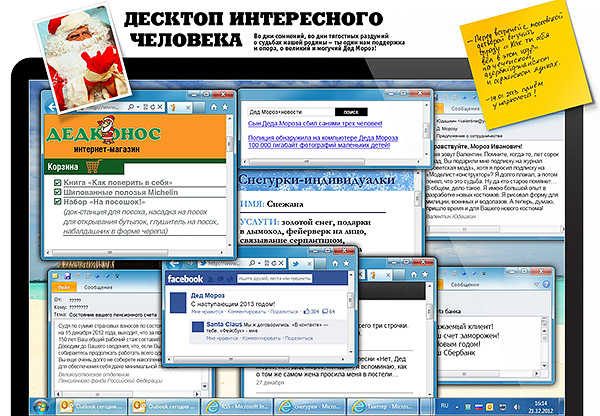Open Сообщение tab in Валентин email window
The width and height of the screenshot is (600, 416).
pos(465,108)
